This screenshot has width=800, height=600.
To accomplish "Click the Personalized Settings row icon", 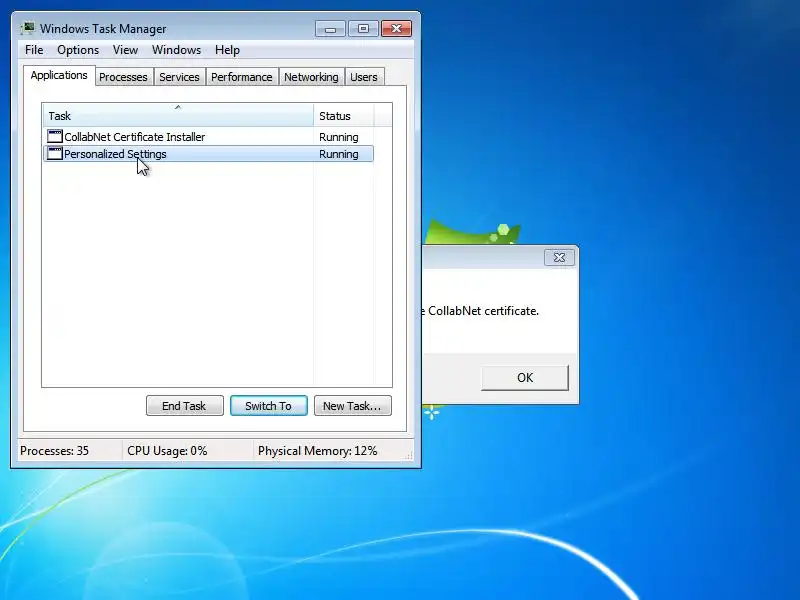I will pos(55,154).
